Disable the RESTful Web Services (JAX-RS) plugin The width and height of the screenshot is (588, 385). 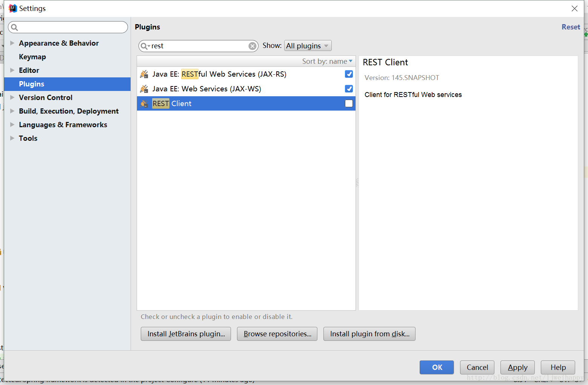[x=349, y=74]
